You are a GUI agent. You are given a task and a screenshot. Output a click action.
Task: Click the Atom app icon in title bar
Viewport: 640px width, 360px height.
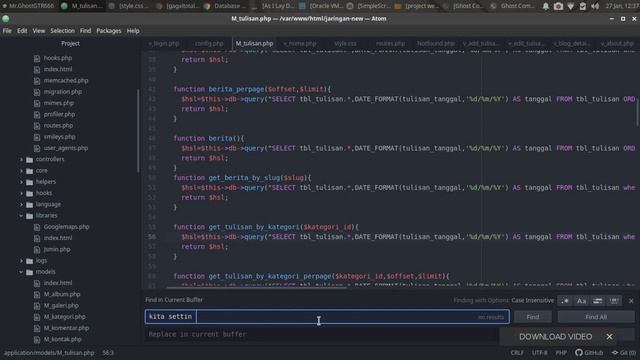[x=6, y=19]
